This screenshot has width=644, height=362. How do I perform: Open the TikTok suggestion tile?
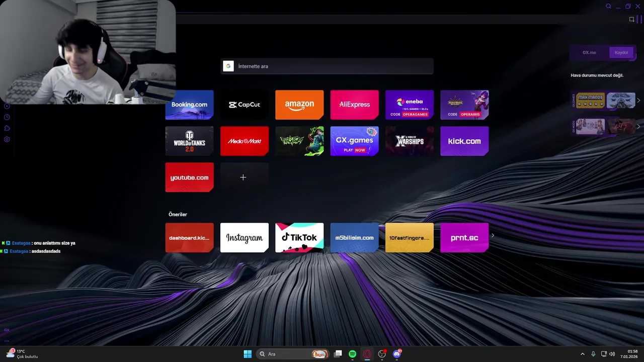point(299,237)
